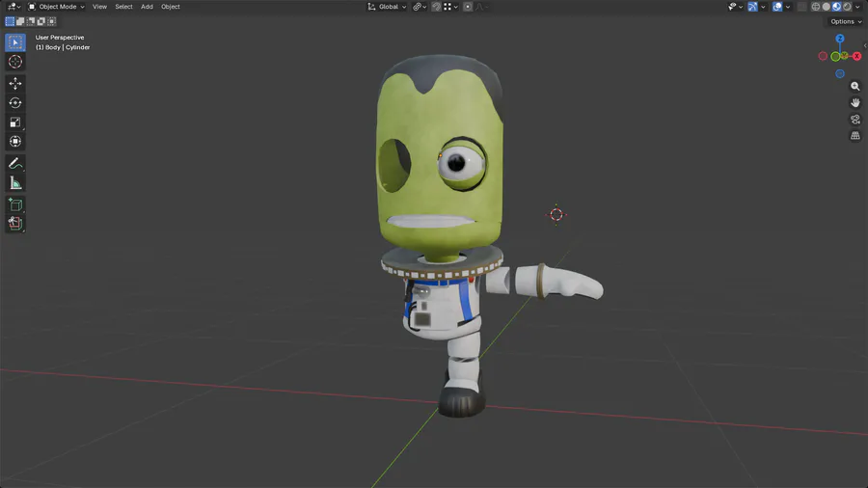
Task: Open the Add menu
Action: click(x=147, y=7)
